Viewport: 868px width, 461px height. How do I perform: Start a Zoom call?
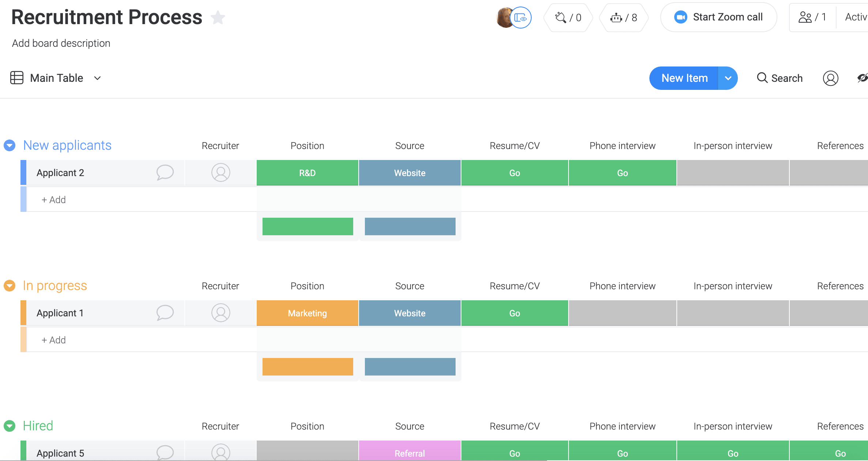(x=718, y=17)
